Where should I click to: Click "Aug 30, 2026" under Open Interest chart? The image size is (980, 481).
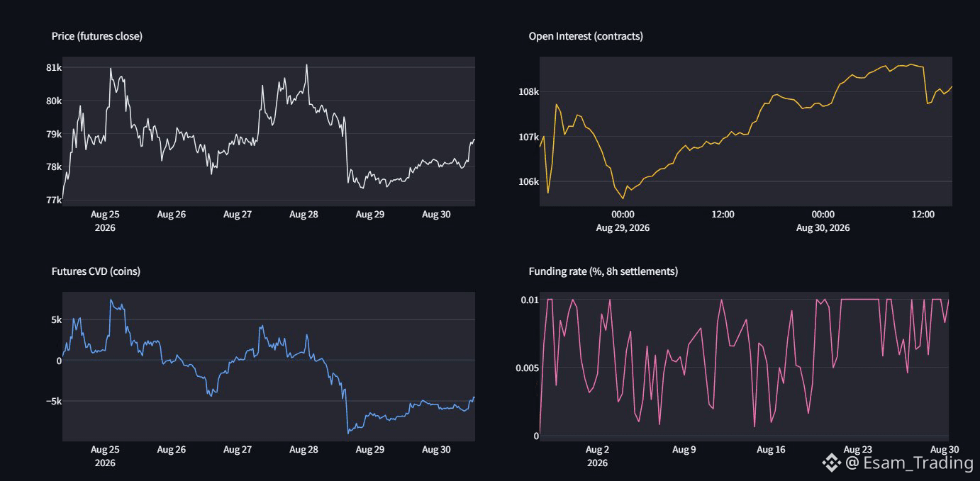(823, 228)
